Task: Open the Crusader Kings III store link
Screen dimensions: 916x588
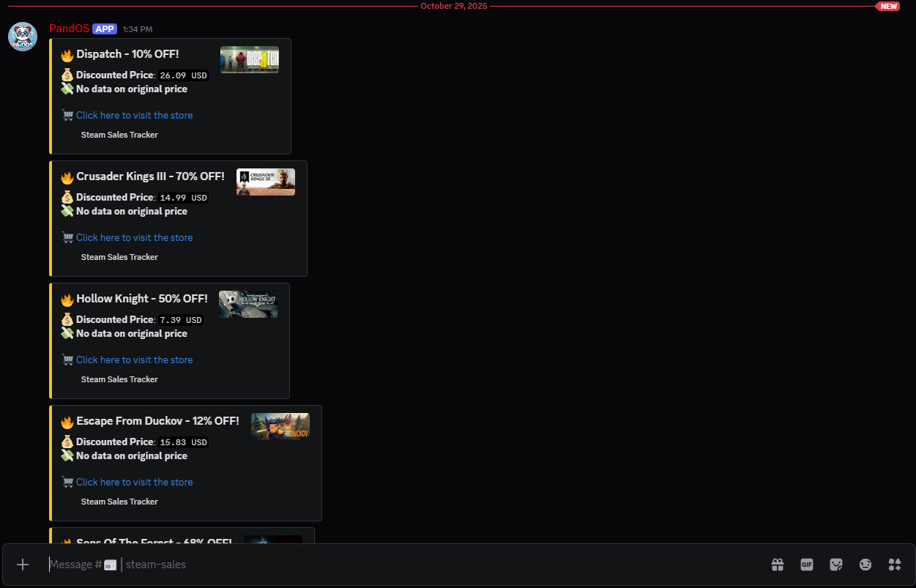Action: tap(134, 237)
